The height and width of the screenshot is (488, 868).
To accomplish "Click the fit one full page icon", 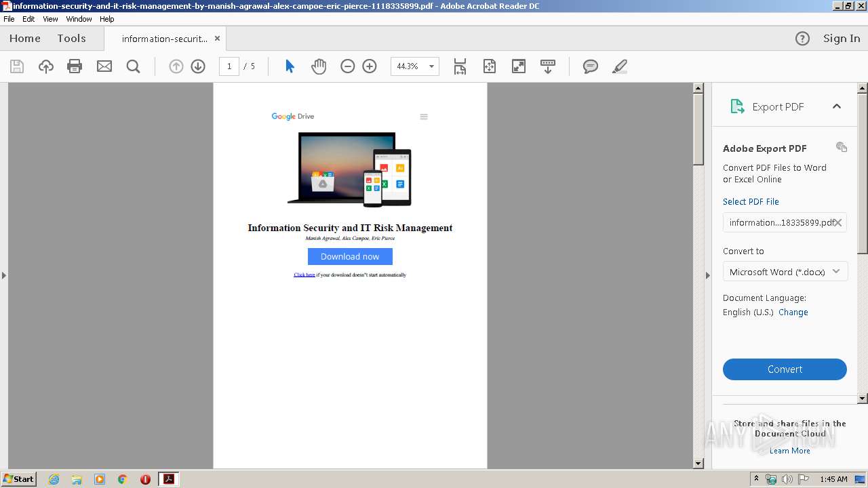I will (x=490, y=66).
